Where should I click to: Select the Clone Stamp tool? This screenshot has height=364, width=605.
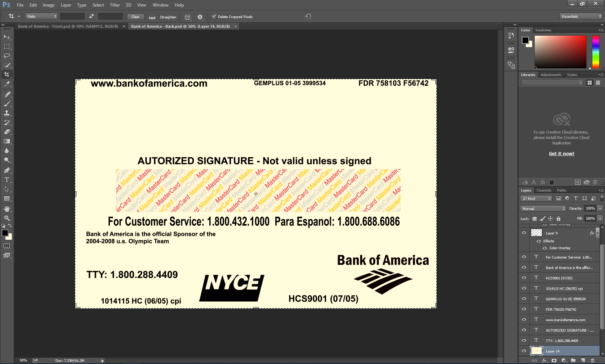[x=7, y=113]
